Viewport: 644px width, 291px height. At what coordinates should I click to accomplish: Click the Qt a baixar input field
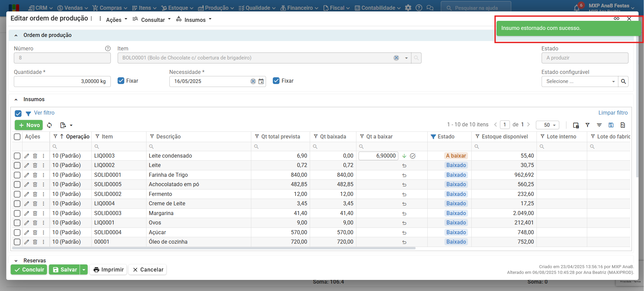pos(378,156)
